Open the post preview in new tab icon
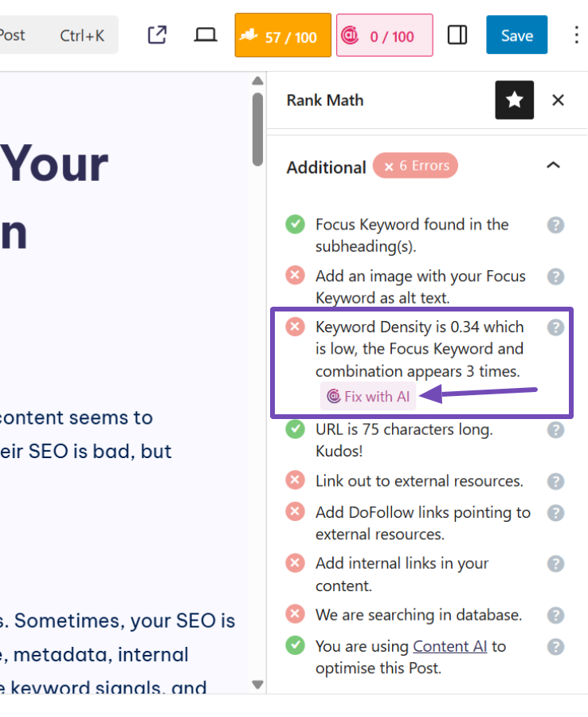The image size is (588, 717). (x=158, y=35)
